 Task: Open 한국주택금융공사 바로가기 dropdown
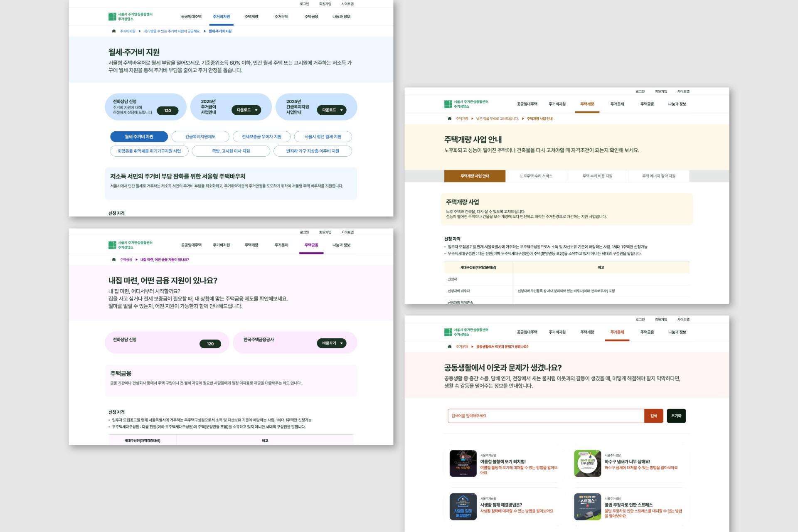(332, 343)
